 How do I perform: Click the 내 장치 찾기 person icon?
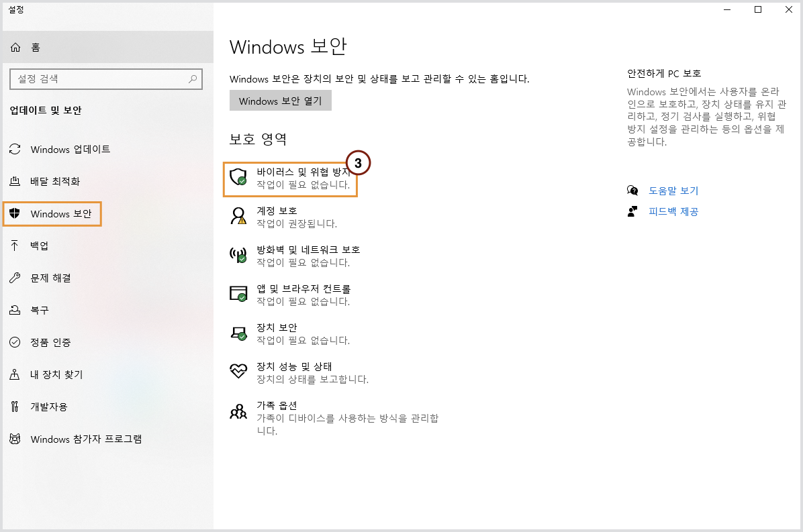point(15,374)
